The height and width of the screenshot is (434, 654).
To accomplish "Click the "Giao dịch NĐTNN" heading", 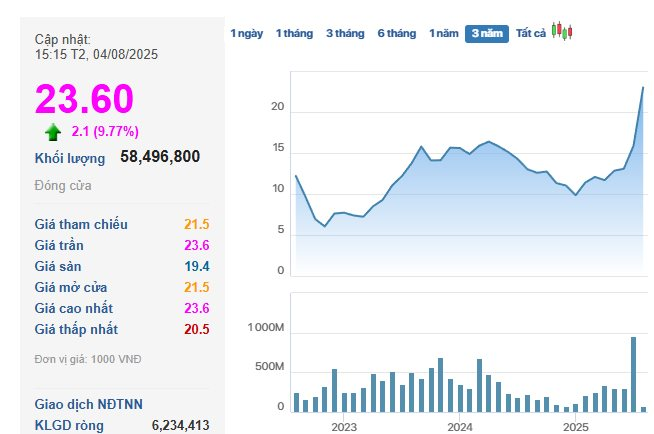I will [x=91, y=404].
